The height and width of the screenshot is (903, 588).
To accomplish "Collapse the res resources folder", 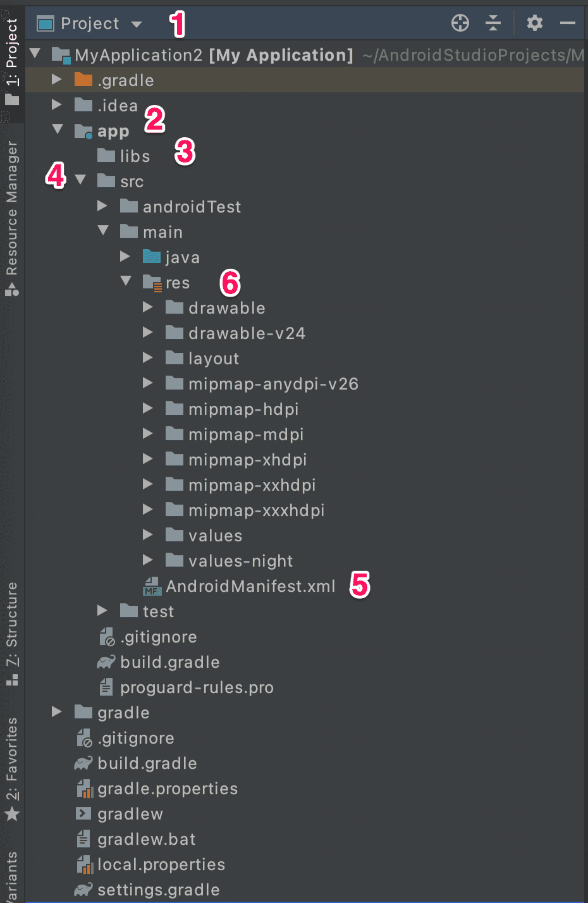I will coord(126,281).
